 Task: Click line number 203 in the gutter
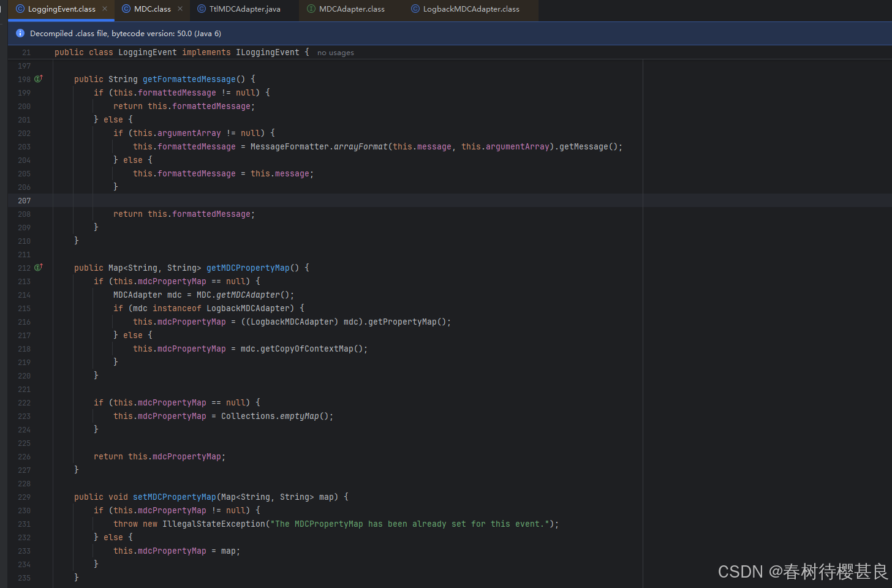point(25,146)
